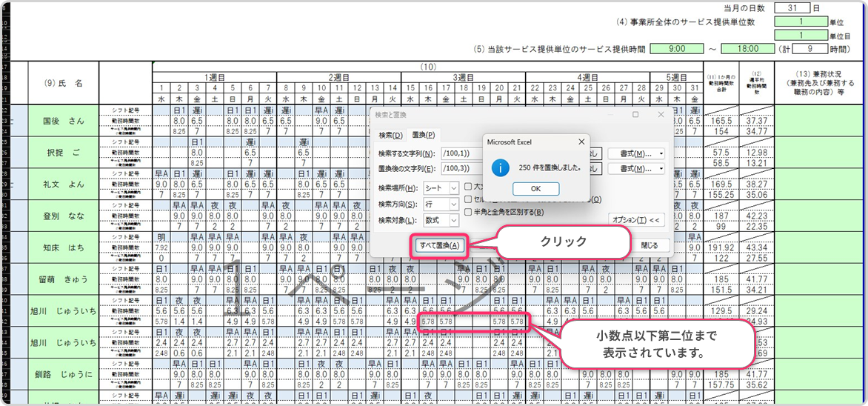Click OK in the Microsoft Excel message box
This screenshot has width=868, height=406.
tap(535, 189)
